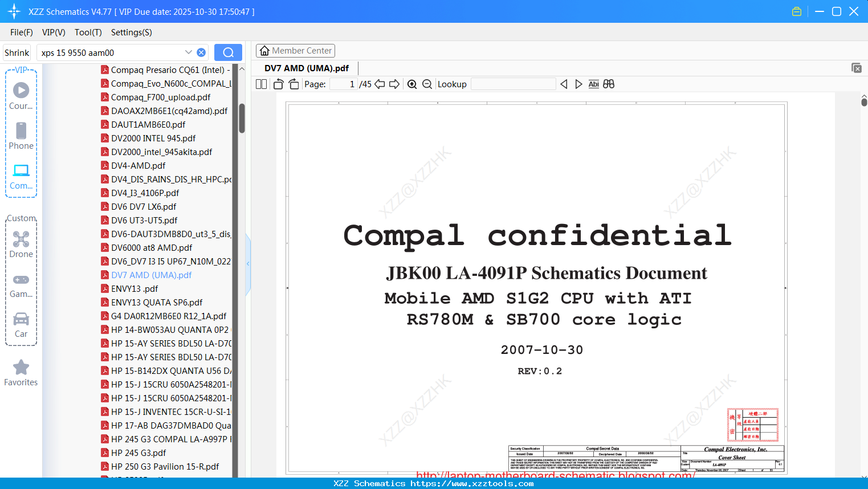The height and width of the screenshot is (489, 868).
Task: Collapse the file list side panel handle
Action: coord(248,263)
